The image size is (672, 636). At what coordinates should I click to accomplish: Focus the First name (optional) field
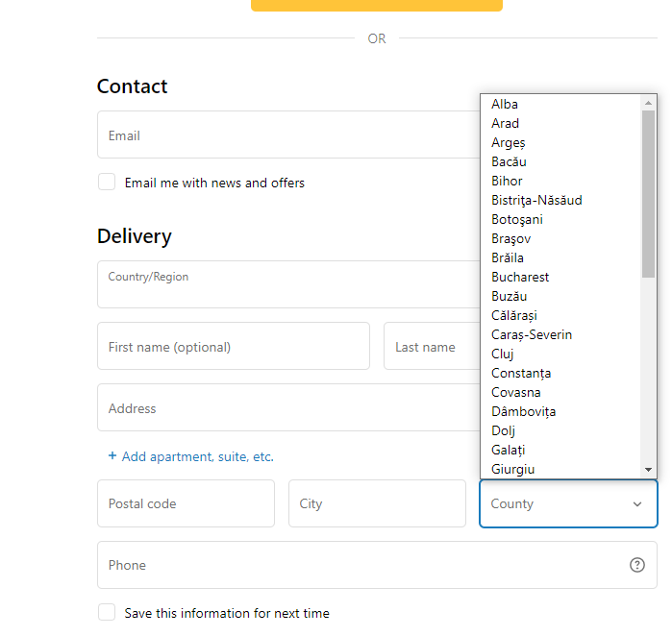[234, 346]
